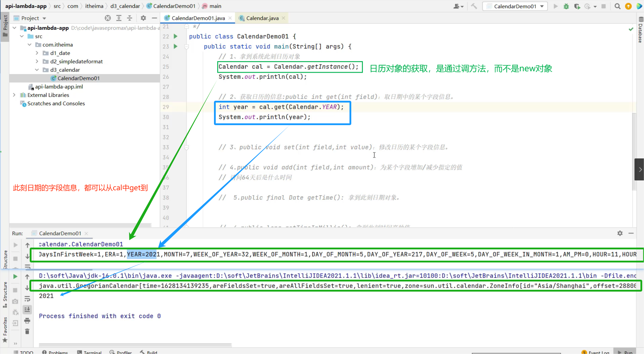Open Search Everywhere magnifier icon
Screen dimensions: 644x354
(618, 6)
